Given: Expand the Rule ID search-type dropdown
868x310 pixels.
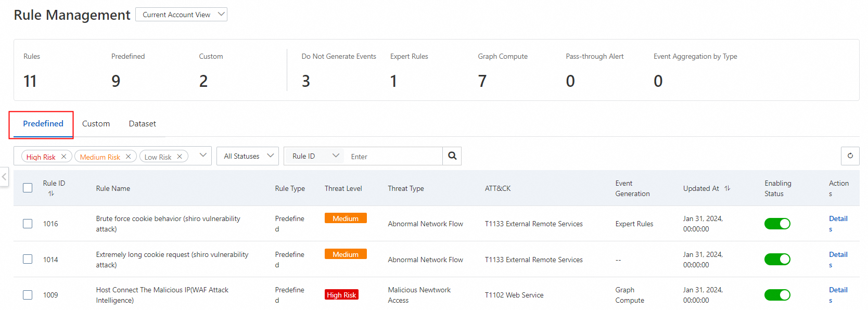Looking at the screenshot, I should click(315, 156).
